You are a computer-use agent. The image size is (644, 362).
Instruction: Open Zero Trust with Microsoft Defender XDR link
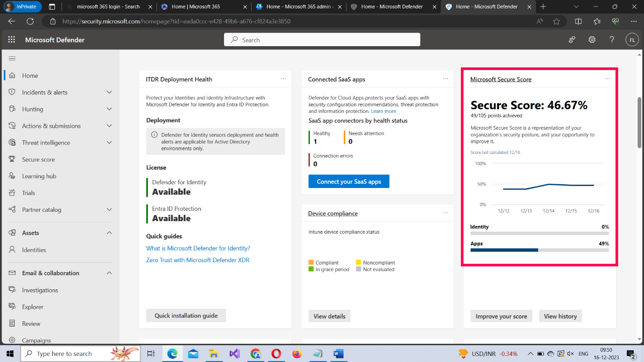(x=198, y=260)
